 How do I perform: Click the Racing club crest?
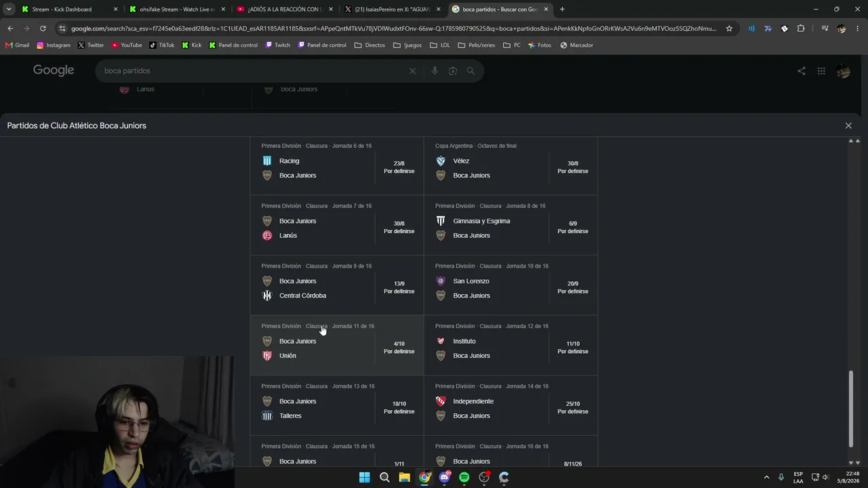pos(267,161)
